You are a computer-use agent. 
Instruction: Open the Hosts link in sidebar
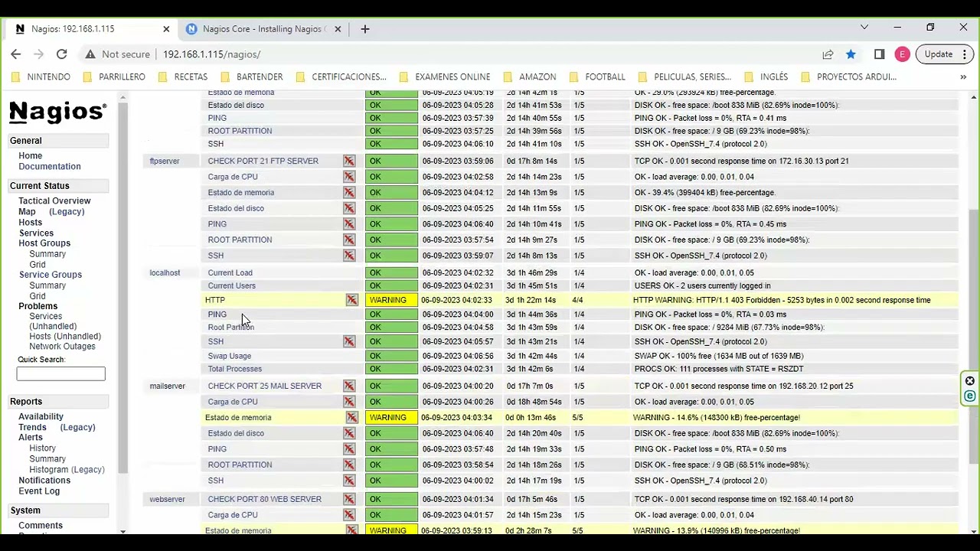click(x=31, y=222)
